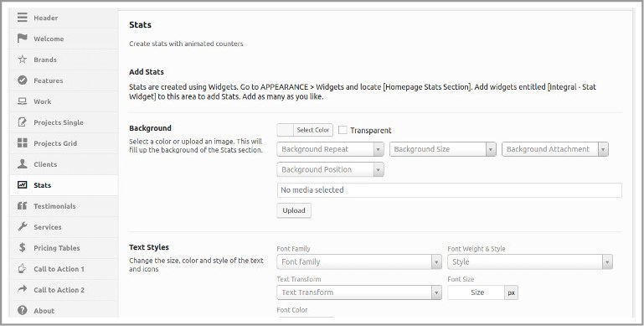Open the Welcome section tab
This screenshot has height=326, width=644.
click(64, 39)
